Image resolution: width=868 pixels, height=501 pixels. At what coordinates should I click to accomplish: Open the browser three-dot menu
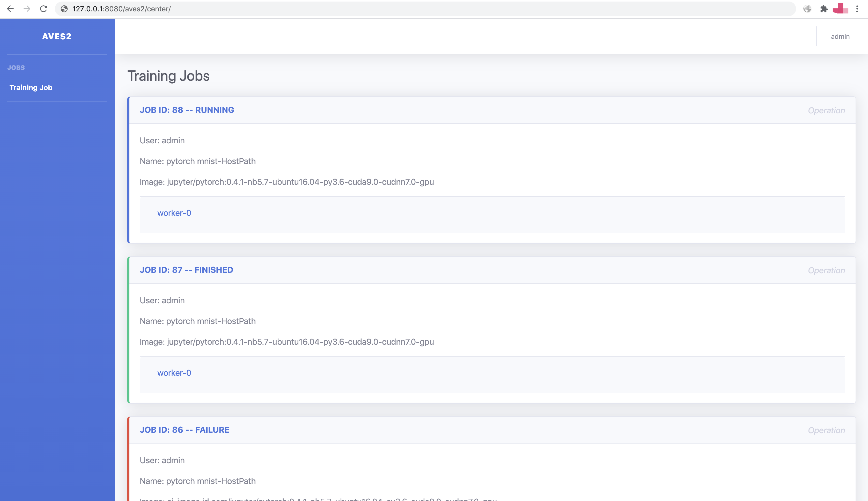(x=857, y=9)
